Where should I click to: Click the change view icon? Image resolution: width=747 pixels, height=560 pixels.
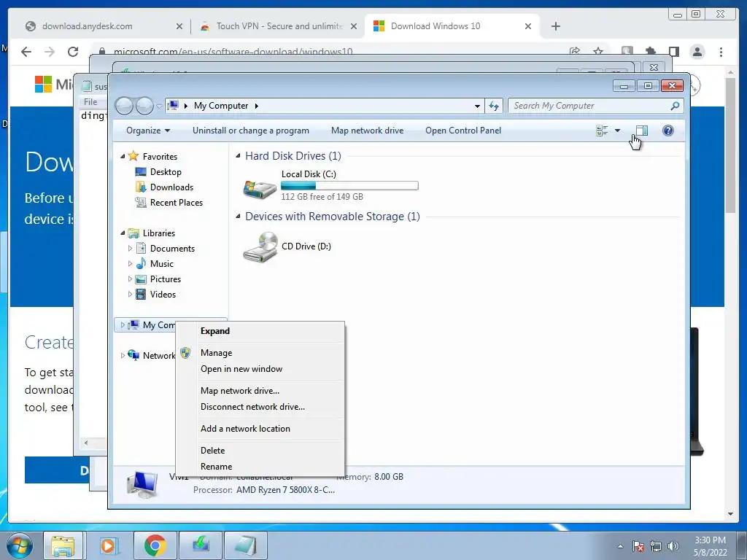[602, 131]
